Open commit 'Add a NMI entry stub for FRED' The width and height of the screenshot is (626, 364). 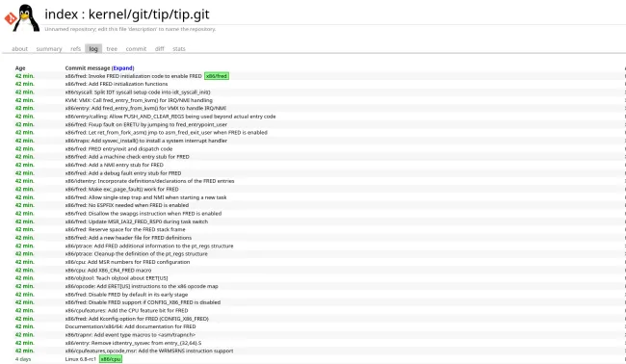[115, 165]
